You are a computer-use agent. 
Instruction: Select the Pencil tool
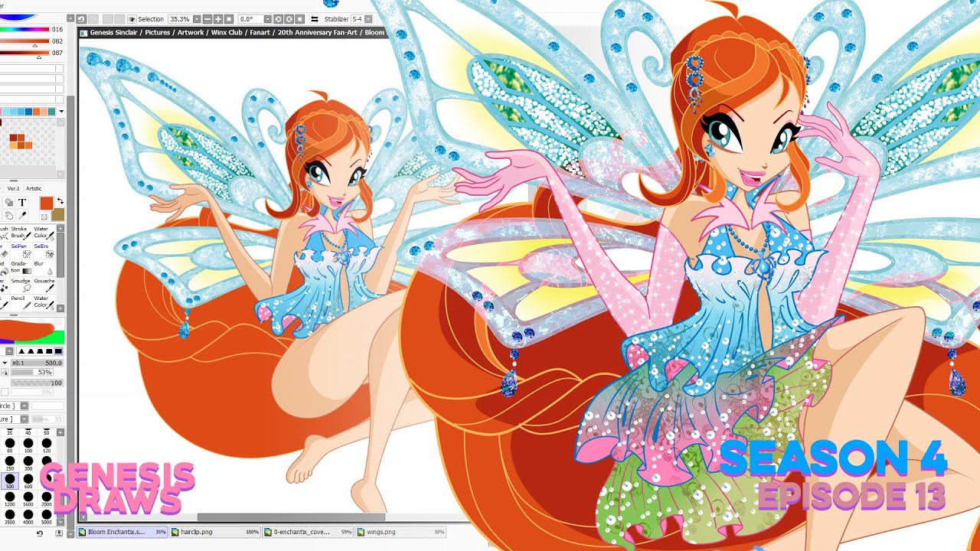click(21, 303)
